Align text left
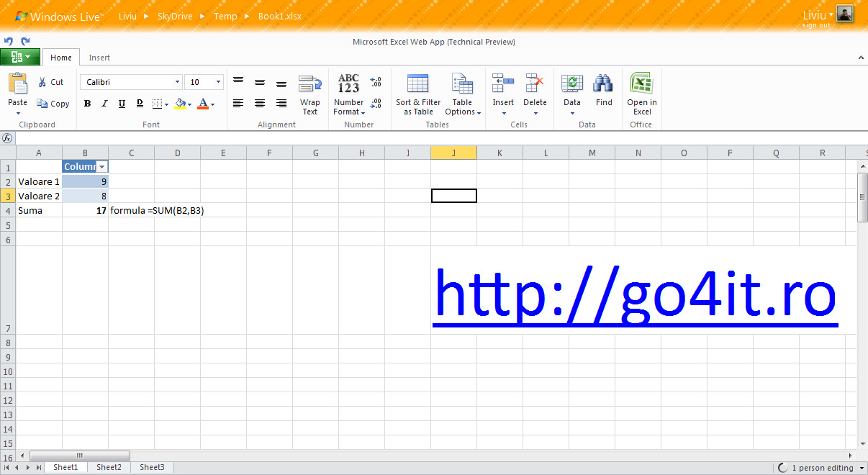Image resolution: width=868 pixels, height=475 pixels. 238,104
